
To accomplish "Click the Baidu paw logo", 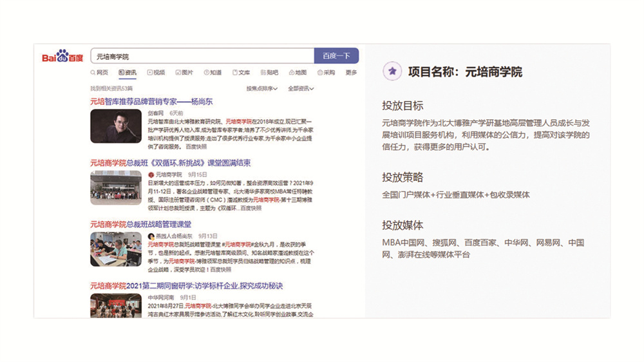I will pyautogui.click(x=62, y=57).
